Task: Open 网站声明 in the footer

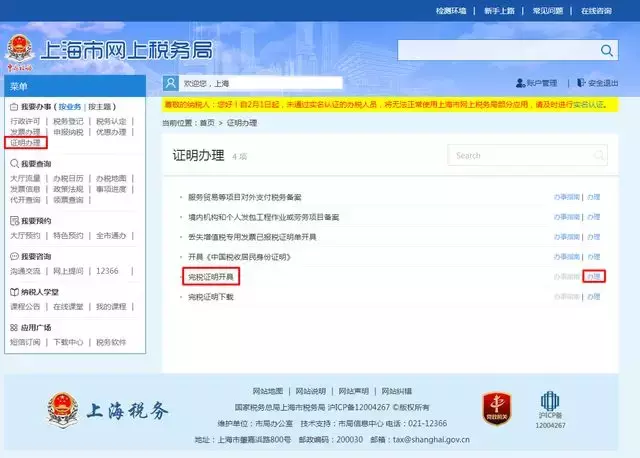Action: click(353, 391)
